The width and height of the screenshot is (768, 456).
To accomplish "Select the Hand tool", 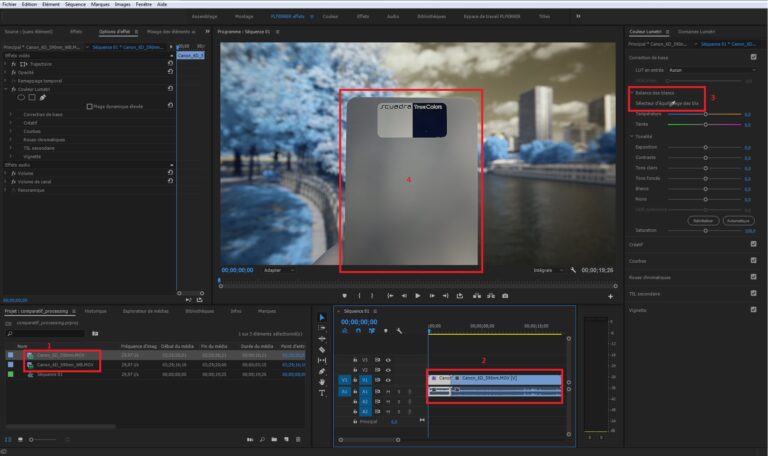I will pos(322,382).
